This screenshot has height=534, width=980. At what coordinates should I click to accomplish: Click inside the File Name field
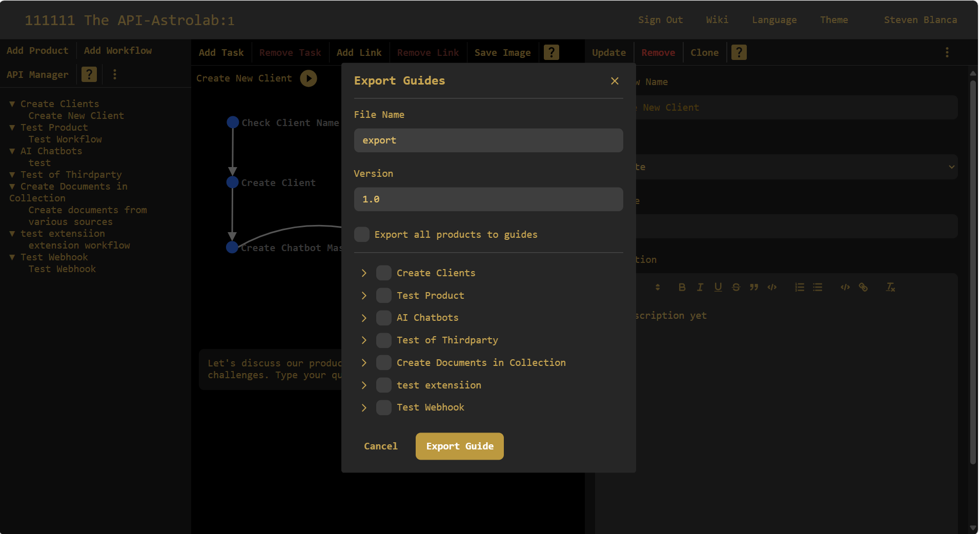(487, 140)
